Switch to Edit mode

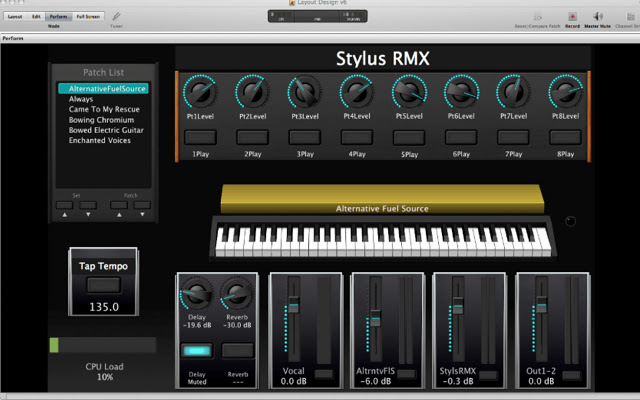click(36, 17)
